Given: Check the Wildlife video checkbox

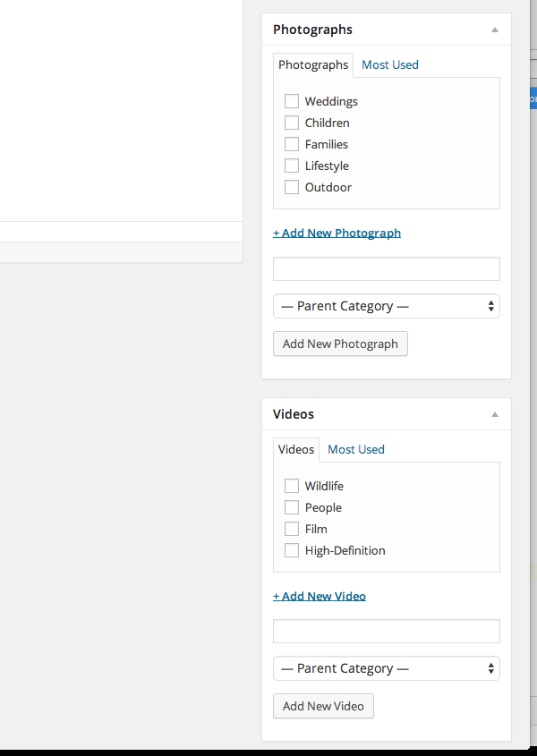Looking at the screenshot, I should pyautogui.click(x=292, y=486).
